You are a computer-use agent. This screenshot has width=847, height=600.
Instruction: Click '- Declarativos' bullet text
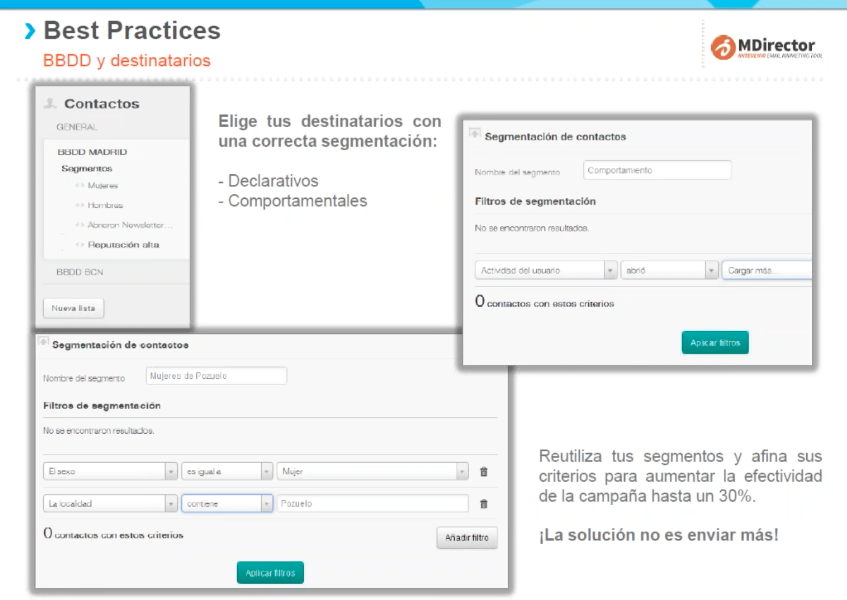pos(268,180)
